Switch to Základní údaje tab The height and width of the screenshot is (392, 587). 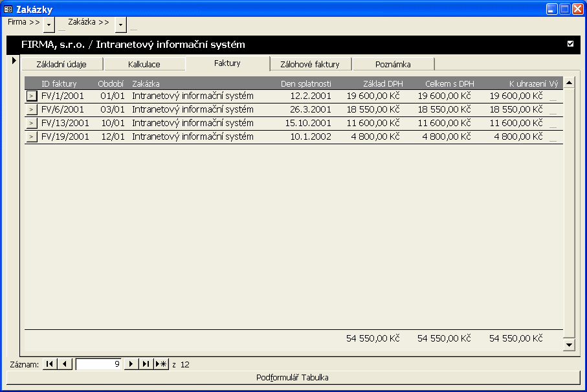pos(61,64)
